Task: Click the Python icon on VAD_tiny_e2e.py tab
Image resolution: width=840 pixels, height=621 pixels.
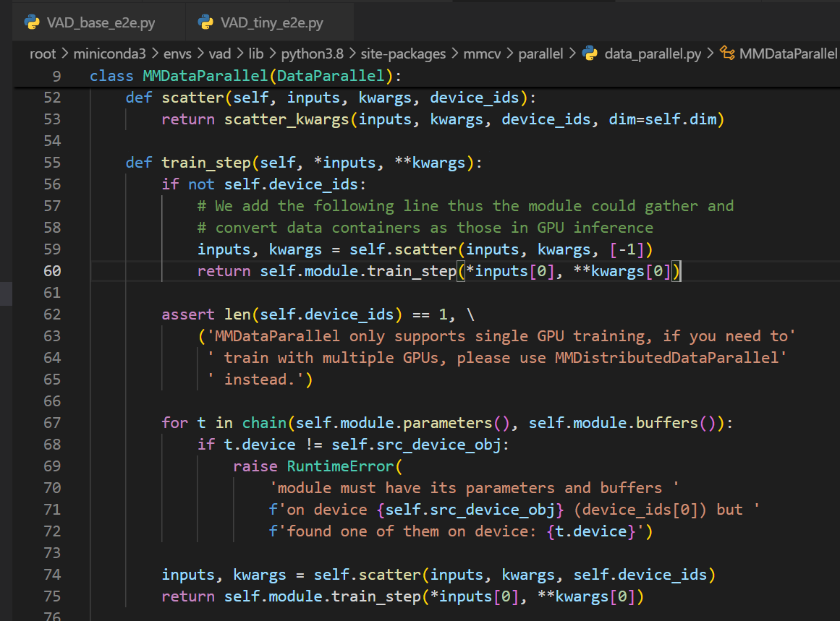Action: point(205,23)
